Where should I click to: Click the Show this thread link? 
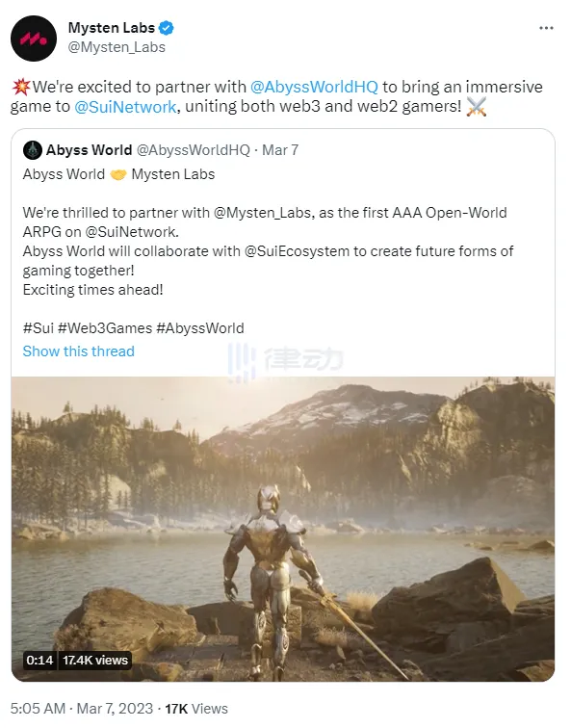point(78,351)
